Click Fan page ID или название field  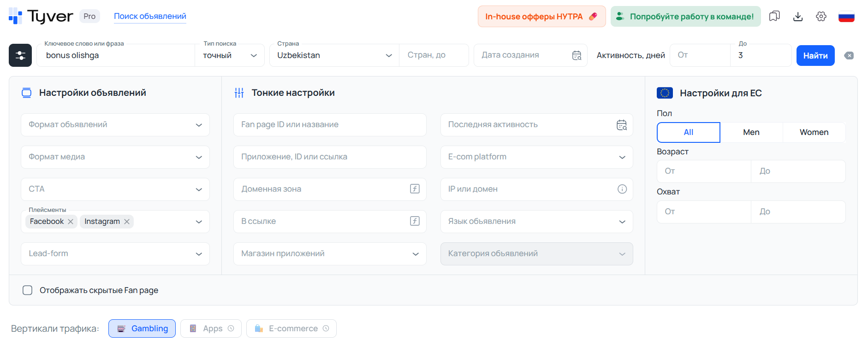tap(330, 125)
